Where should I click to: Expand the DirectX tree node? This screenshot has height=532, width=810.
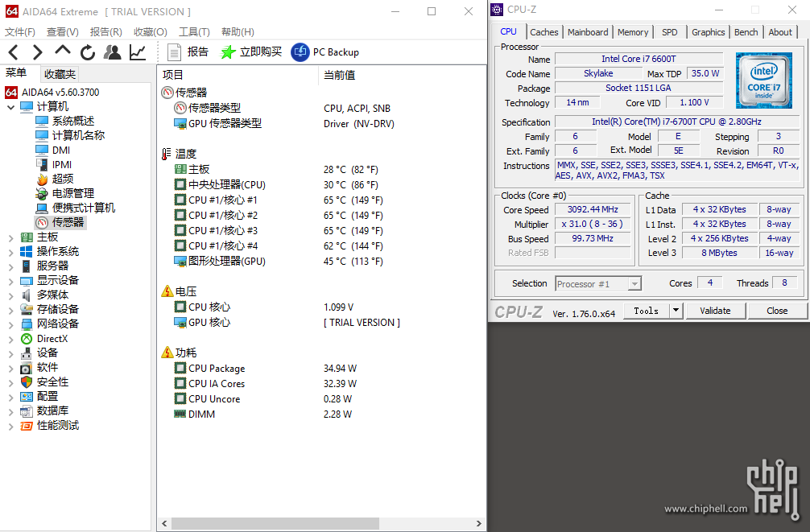tap(10, 339)
